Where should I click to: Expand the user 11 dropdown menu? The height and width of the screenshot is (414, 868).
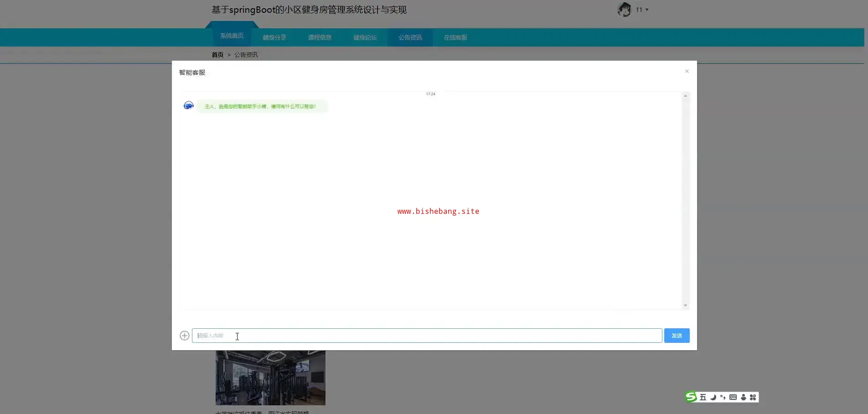pyautogui.click(x=642, y=10)
